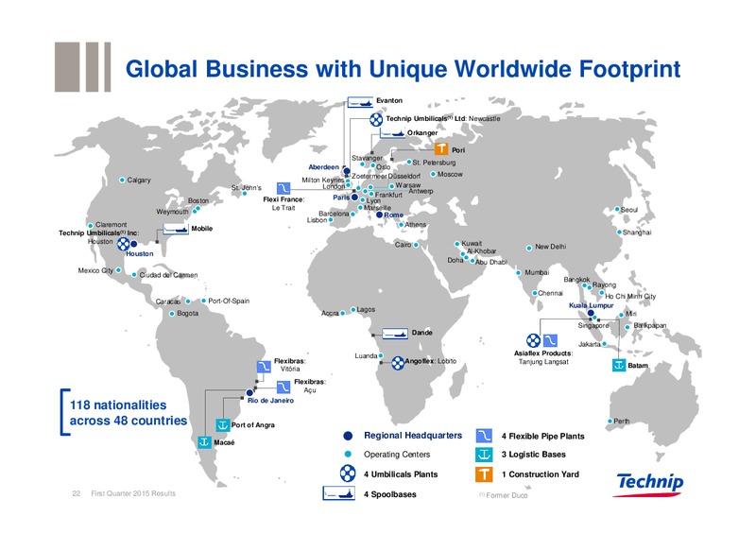The width and height of the screenshot is (756, 534).
Task: Click the 'Athens' city label
Action: (415, 225)
